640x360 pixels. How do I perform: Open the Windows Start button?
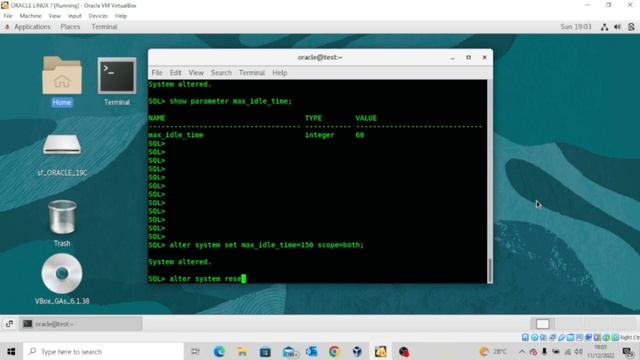click(x=11, y=351)
